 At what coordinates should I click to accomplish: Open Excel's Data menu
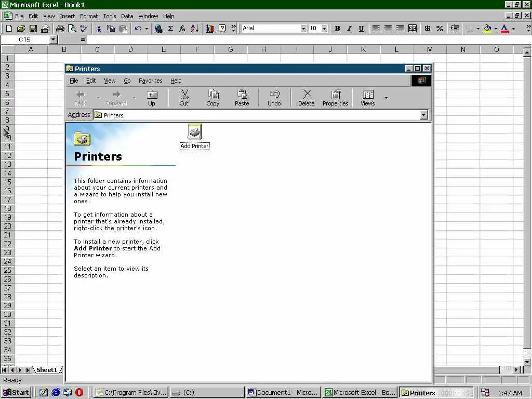tap(127, 16)
